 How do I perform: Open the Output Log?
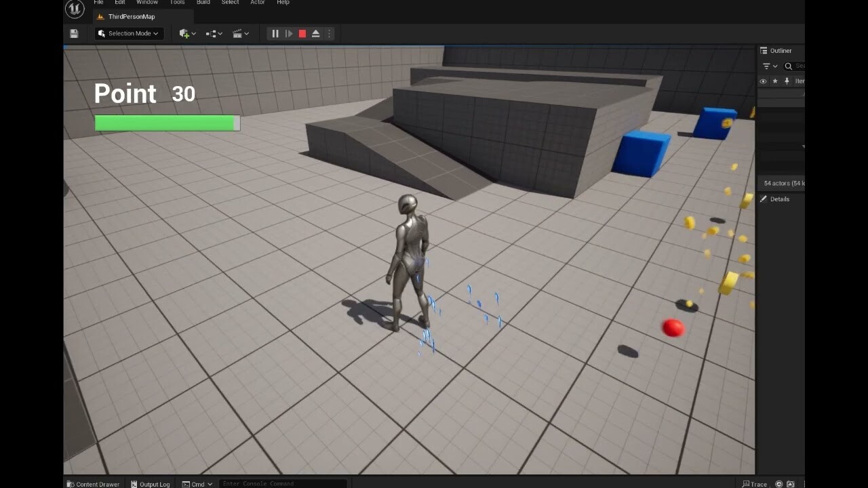coord(150,484)
